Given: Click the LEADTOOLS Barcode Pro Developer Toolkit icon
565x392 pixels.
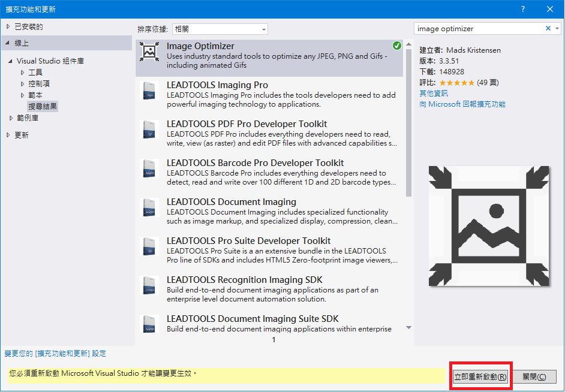Looking at the screenshot, I should [x=149, y=168].
